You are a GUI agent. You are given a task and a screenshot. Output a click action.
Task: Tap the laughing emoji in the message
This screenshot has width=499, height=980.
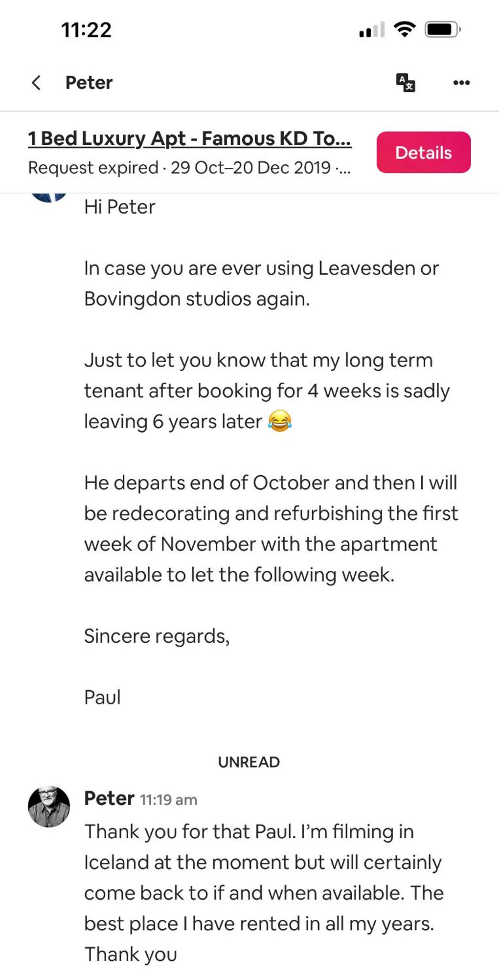(x=280, y=421)
